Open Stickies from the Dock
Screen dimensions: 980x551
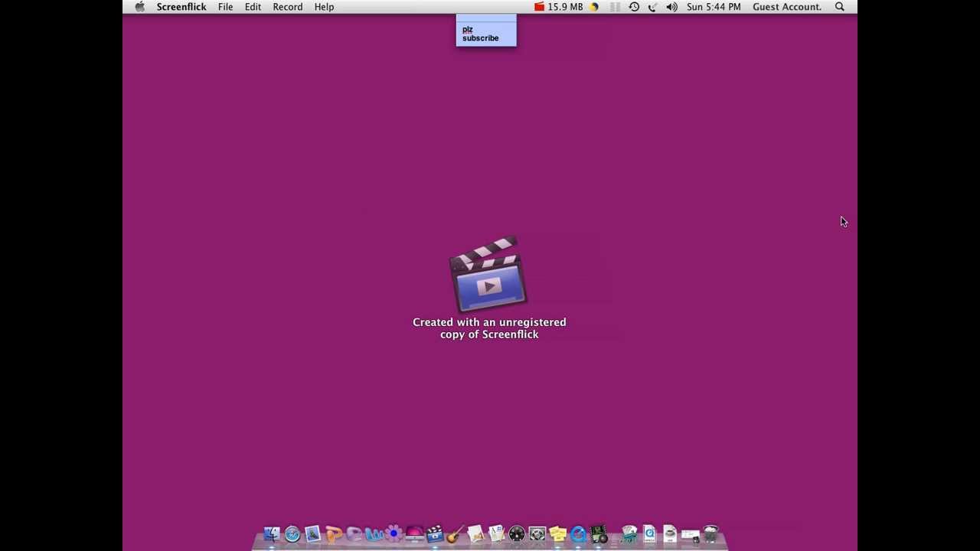[x=557, y=533]
